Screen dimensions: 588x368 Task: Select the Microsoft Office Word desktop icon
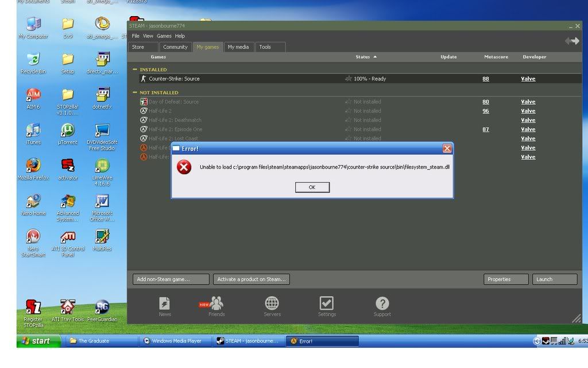tap(102, 208)
